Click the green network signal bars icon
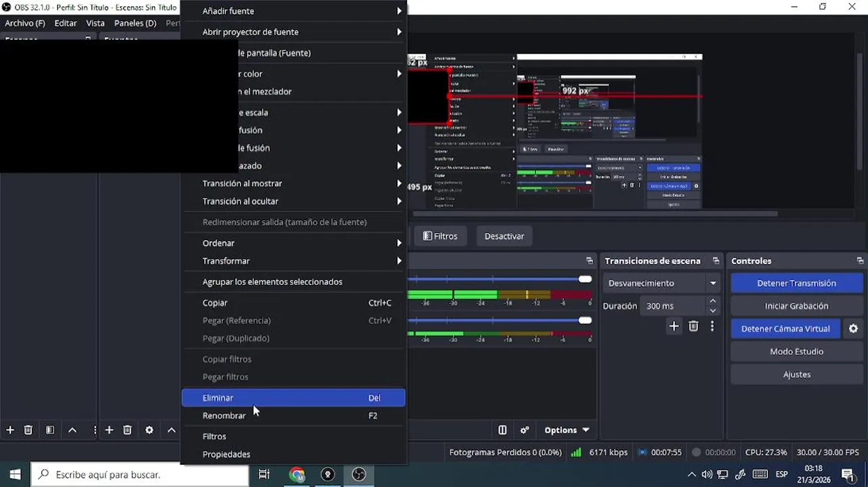Screen dimensions: 868x487 tap(576, 453)
